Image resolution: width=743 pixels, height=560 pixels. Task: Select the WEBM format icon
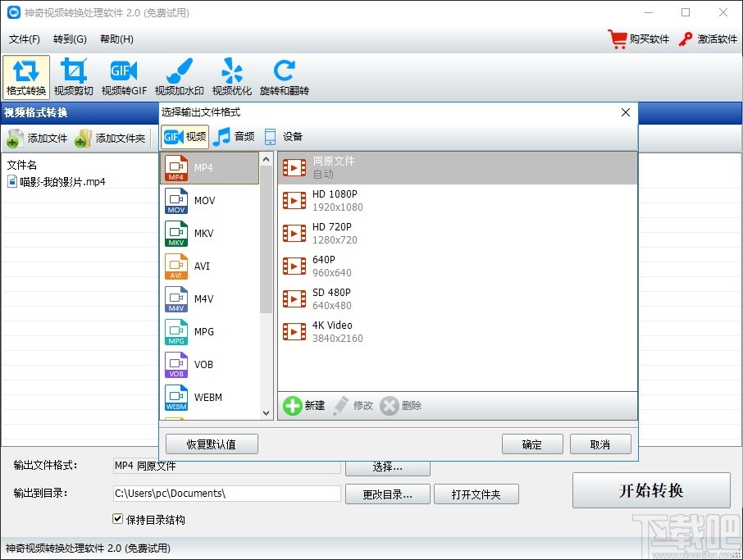click(176, 397)
